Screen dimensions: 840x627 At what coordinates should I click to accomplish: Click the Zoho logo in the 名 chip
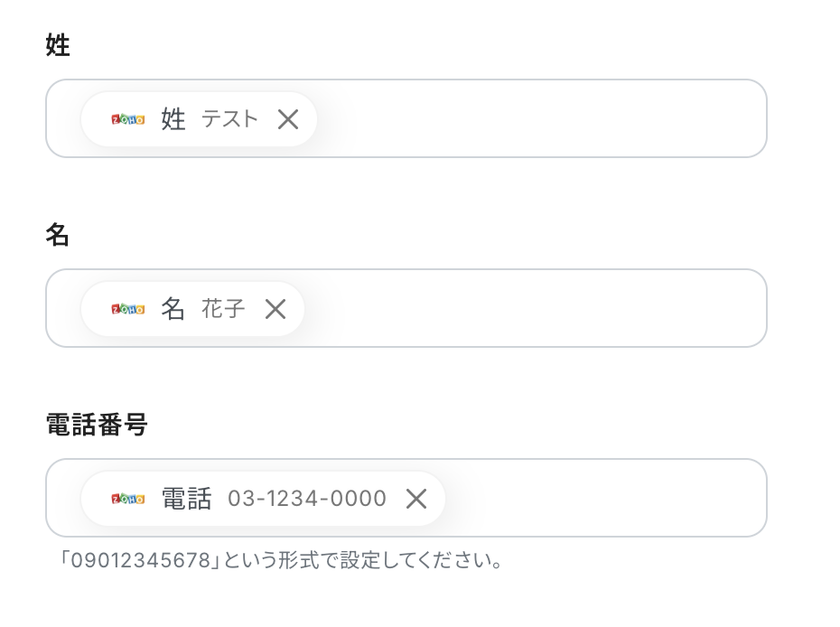point(127,309)
